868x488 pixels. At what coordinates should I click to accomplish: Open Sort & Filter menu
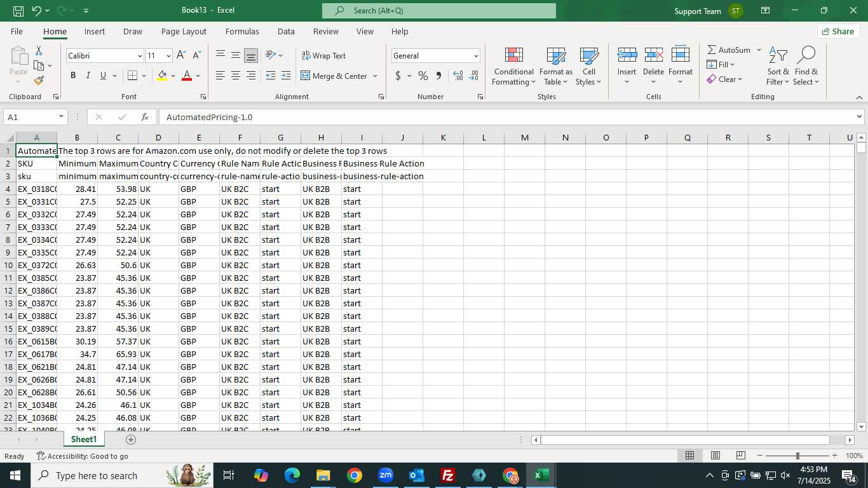tap(778, 66)
